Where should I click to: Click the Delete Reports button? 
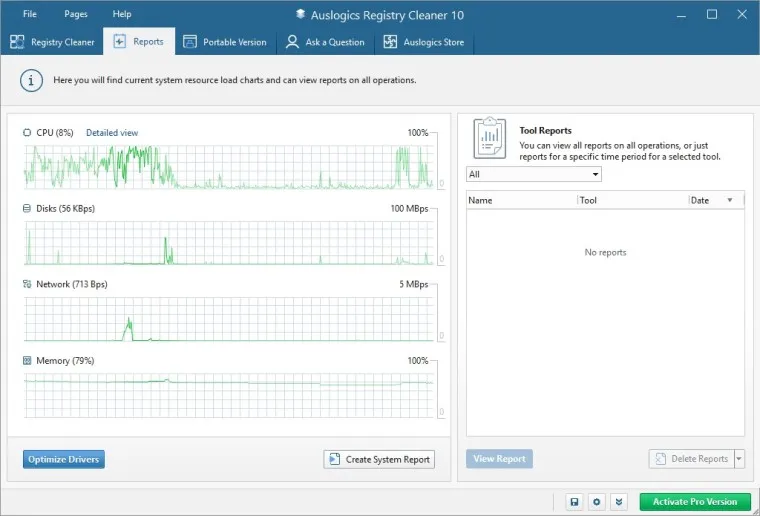click(x=692, y=459)
